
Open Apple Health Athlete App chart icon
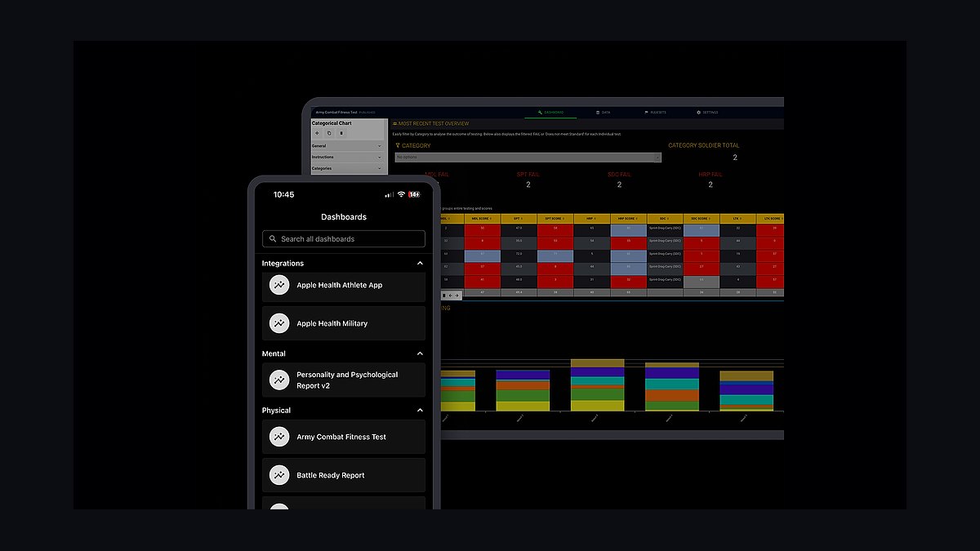pyautogui.click(x=279, y=286)
